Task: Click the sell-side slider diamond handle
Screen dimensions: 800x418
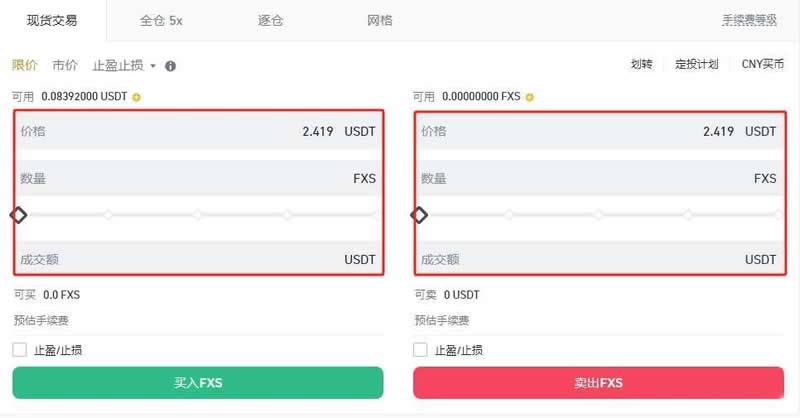Action: tap(420, 214)
